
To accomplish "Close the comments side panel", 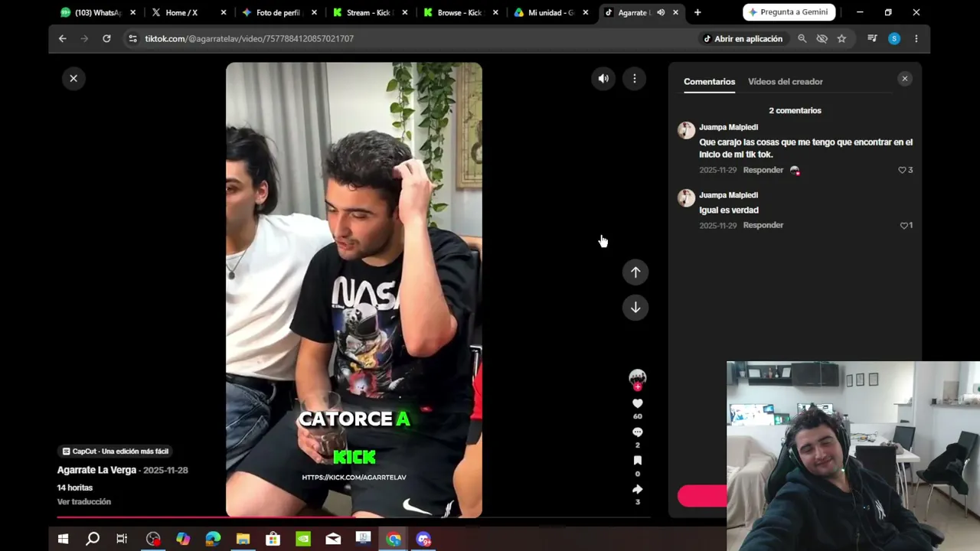I will pyautogui.click(x=905, y=79).
